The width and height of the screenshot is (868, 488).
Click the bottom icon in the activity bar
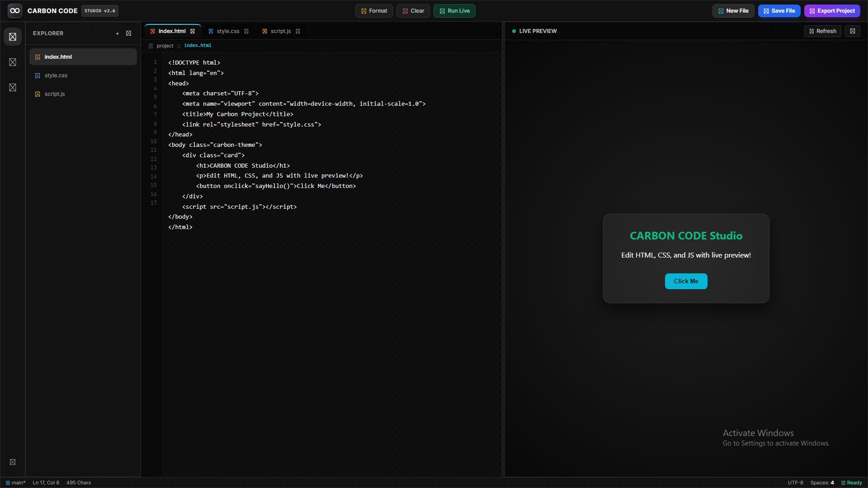pyautogui.click(x=13, y=462)
